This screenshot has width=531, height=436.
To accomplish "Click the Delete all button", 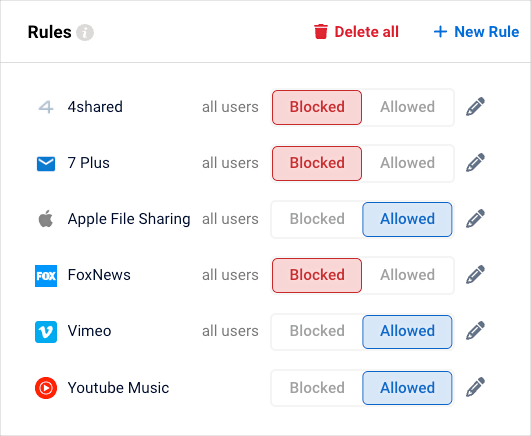I will coord(356,32).
